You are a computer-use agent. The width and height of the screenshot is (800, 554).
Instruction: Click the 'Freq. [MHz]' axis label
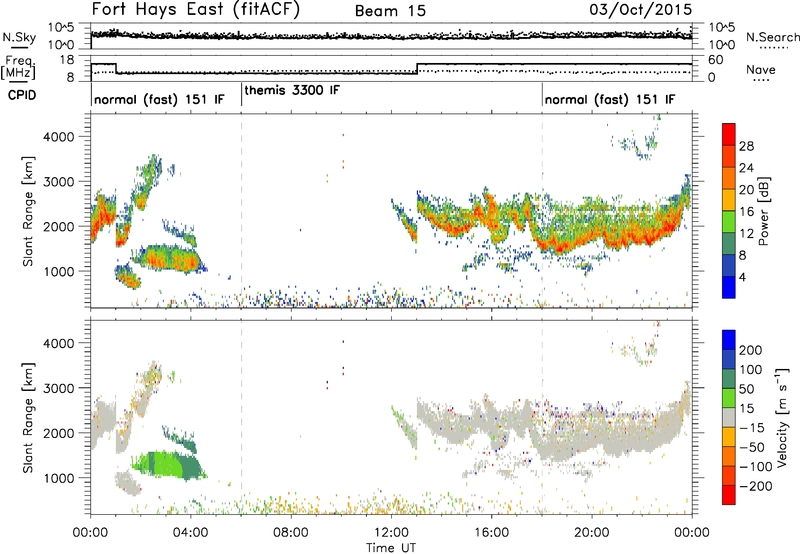click(x=19, y=67)
